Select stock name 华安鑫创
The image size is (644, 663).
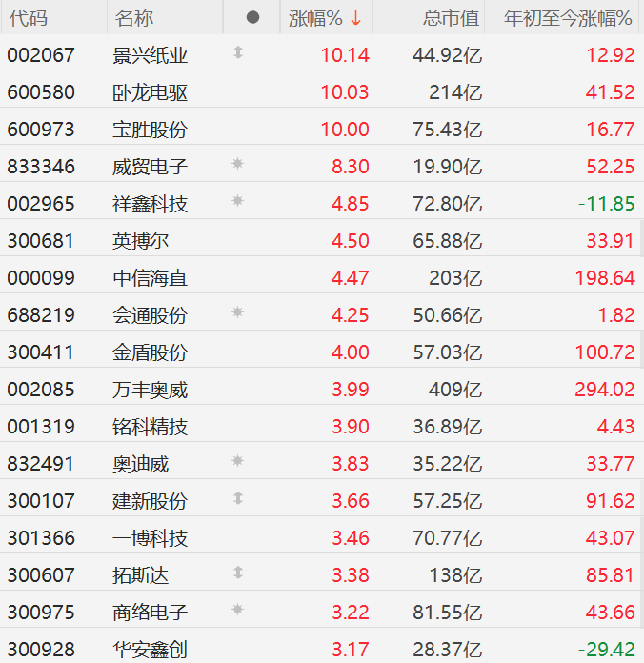(x=150, y=650)
